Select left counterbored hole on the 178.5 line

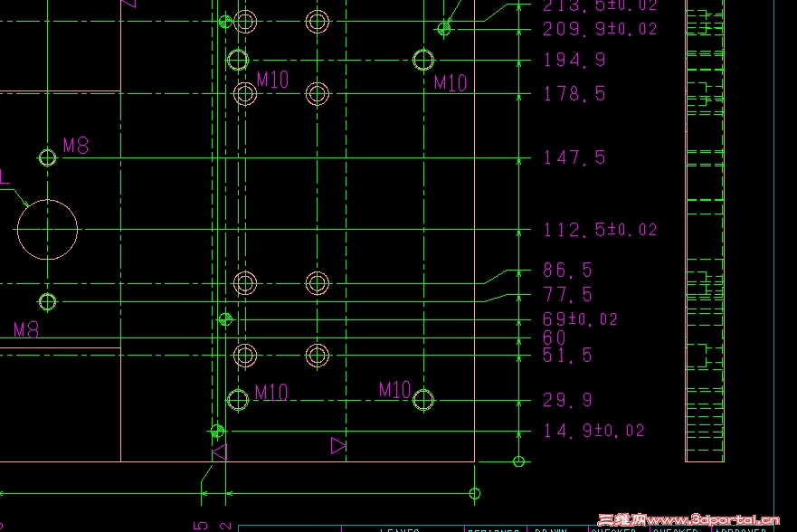pos(245,93)
